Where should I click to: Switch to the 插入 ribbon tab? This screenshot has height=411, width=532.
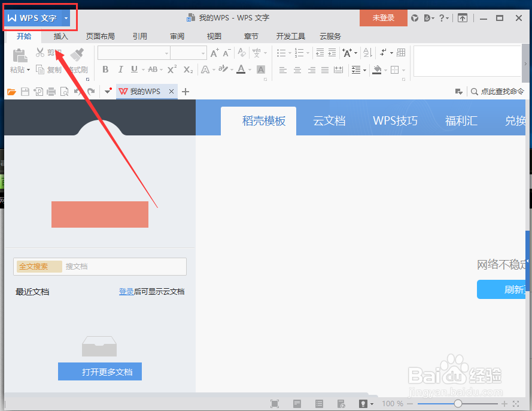point(60,36)
